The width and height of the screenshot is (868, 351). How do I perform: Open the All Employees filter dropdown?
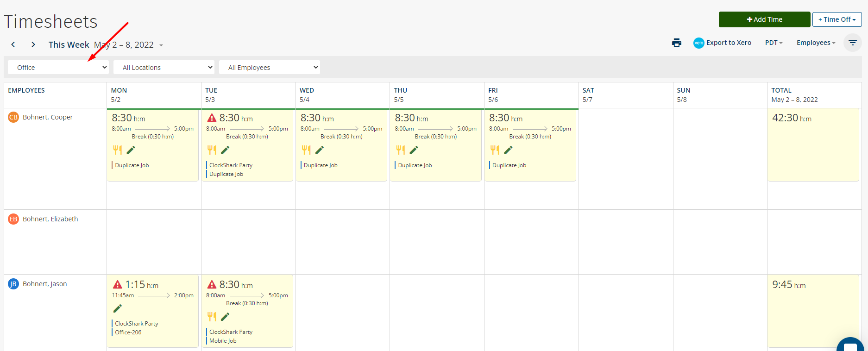click(270, 68)
